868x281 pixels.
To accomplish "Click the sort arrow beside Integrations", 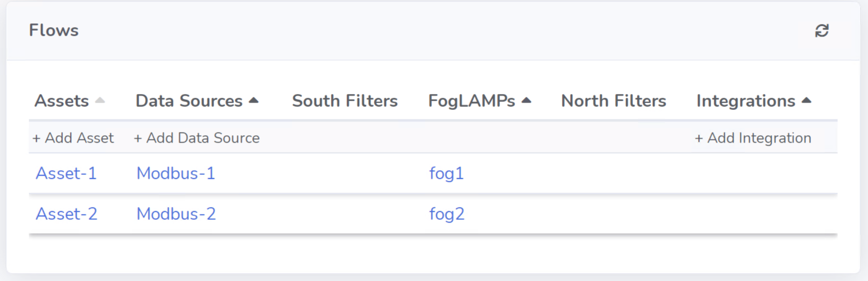I will pos(806,100).
